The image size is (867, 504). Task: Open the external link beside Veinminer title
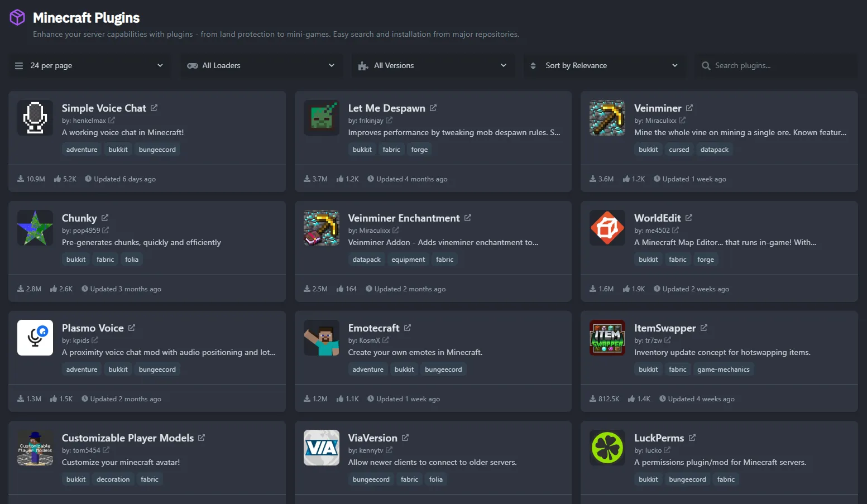689,107
